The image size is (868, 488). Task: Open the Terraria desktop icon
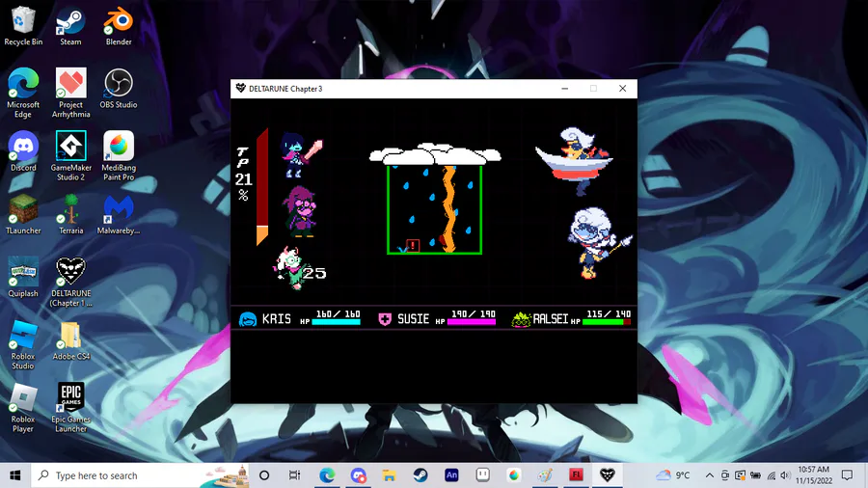(x=70, y=214)
